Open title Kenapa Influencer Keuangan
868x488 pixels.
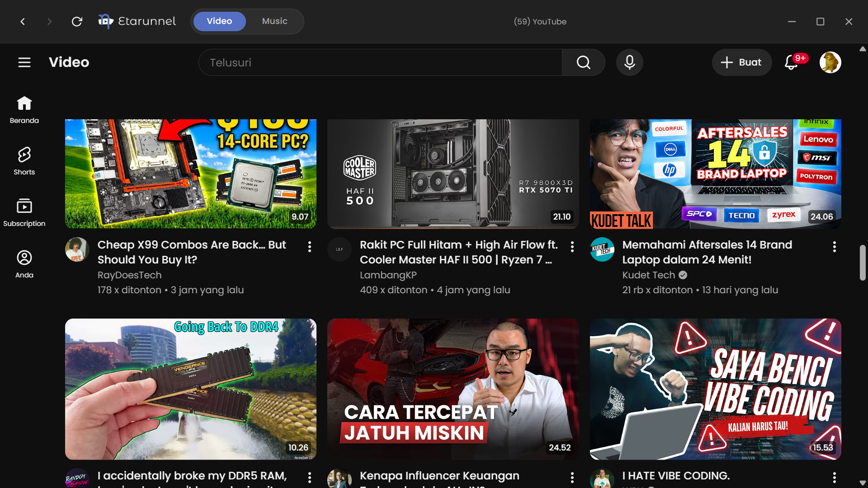tap(439, 478)
